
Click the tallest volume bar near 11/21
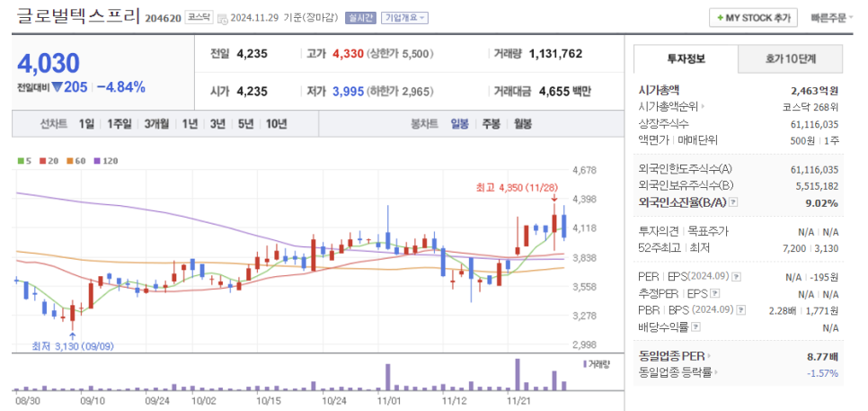tap(518, 374)
